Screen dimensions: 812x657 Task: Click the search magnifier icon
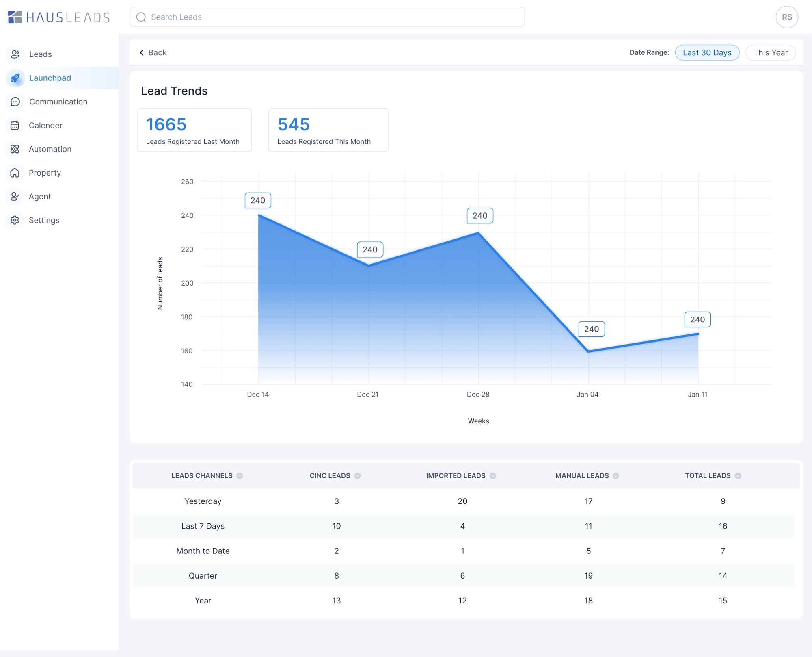click(x=141, y=17)
